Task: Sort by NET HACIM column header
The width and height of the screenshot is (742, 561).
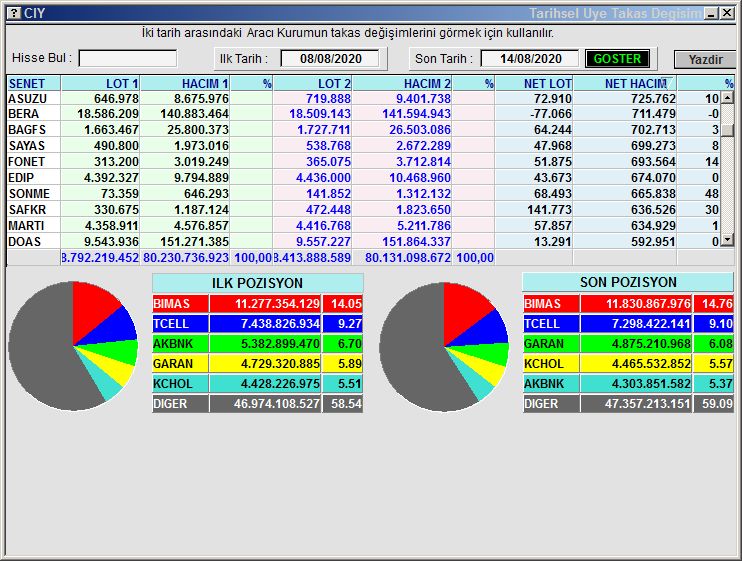Action: (x=625, y=83)
